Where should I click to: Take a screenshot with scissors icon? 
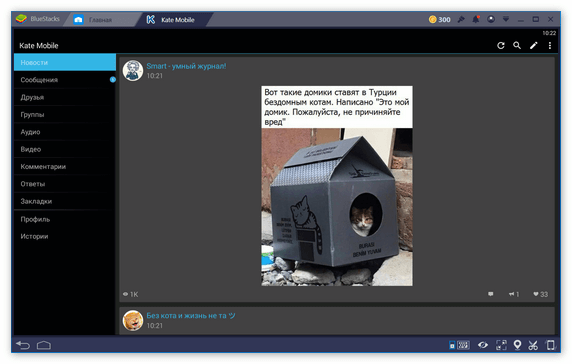point(533,345)
